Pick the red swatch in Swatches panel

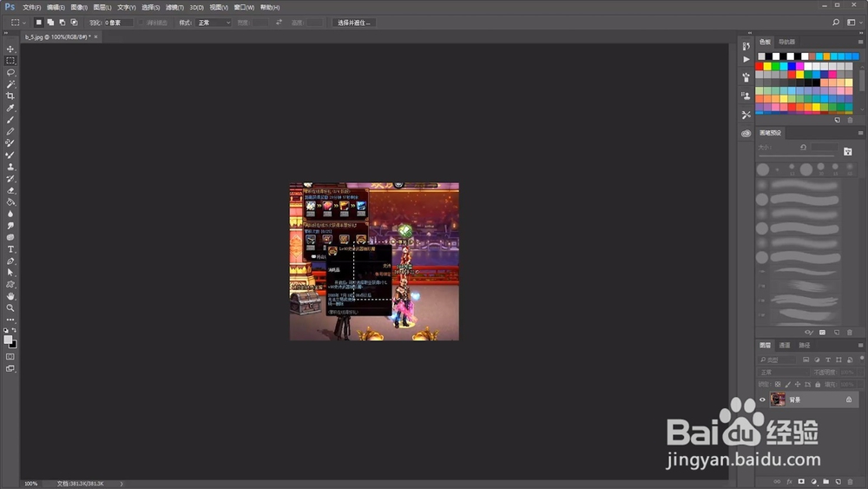[x=759, y=67]
